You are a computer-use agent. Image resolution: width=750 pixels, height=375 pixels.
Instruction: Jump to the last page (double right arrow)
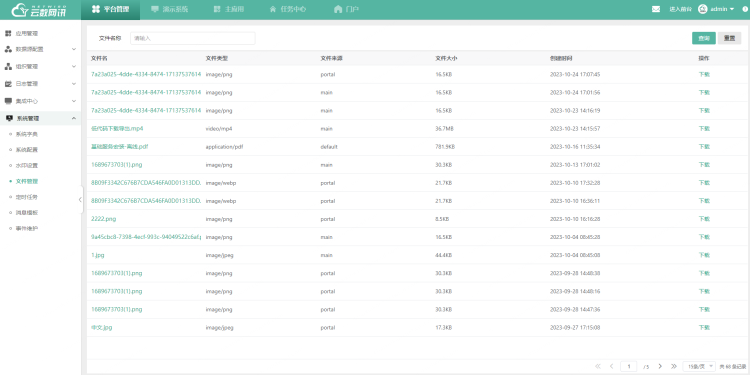coord(673,366)
